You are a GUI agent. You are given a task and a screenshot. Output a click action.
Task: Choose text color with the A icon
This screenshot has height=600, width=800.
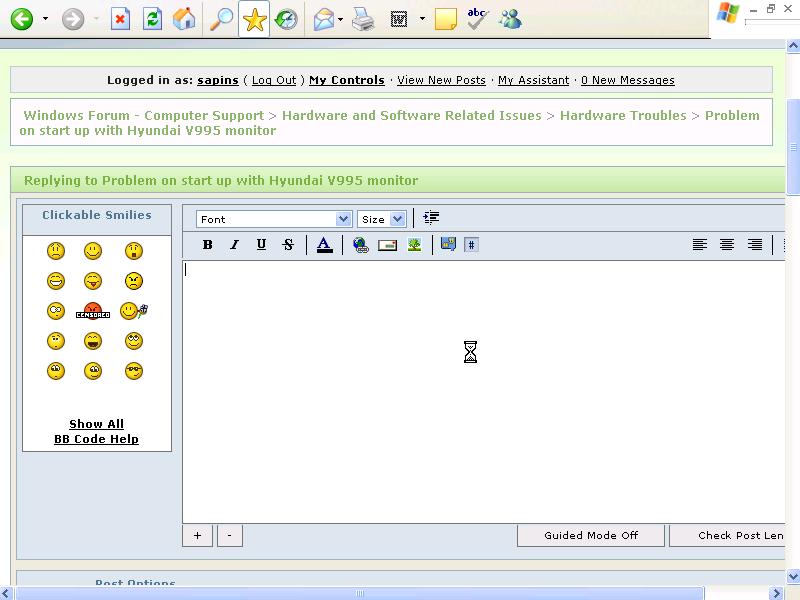point(324,245)
